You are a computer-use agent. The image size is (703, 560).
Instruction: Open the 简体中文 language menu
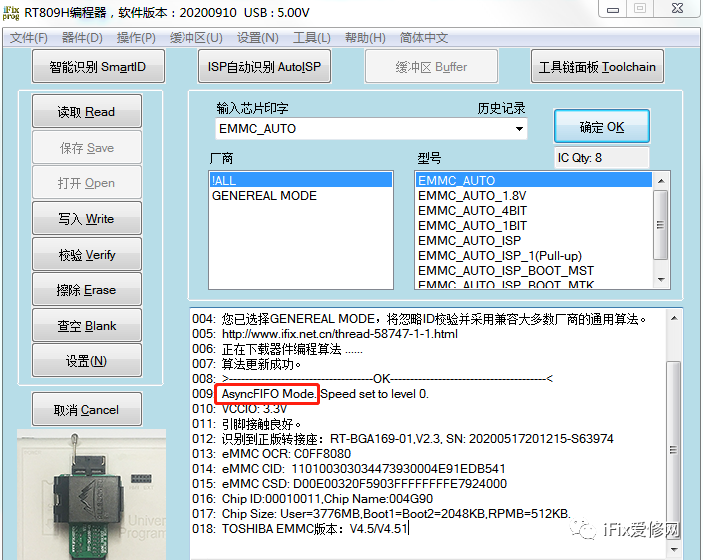[x=424, y=38]
